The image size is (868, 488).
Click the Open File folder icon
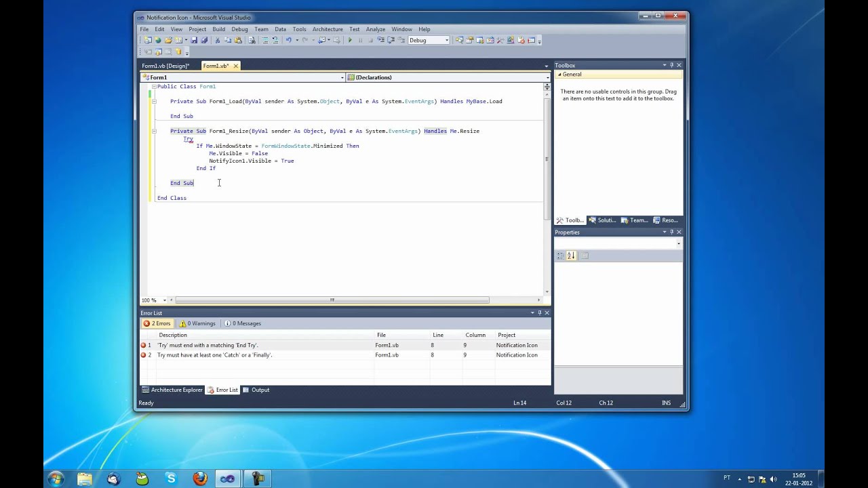point(168,40)
